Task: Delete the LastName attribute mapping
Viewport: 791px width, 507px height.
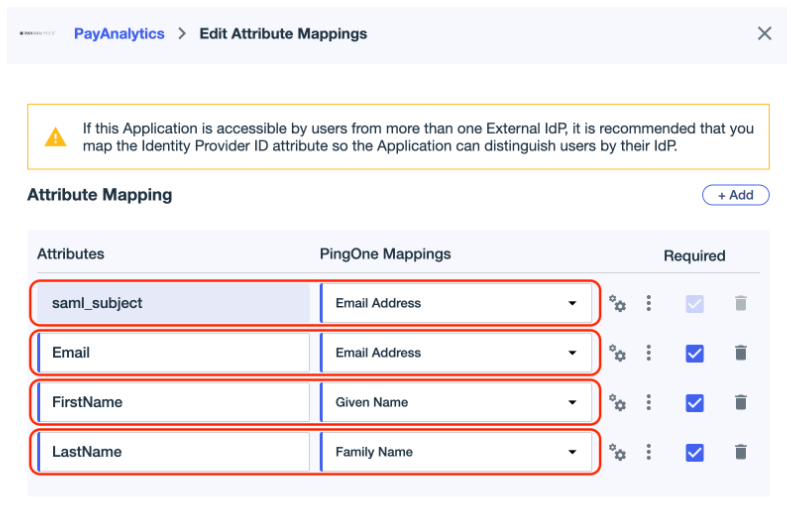Action: pos(740,453)
